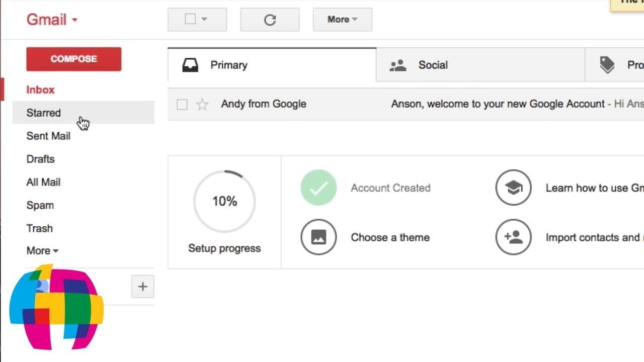Screen dimensions: 644x362
Task: Click the Account Created text
Action: pos(390,188)
